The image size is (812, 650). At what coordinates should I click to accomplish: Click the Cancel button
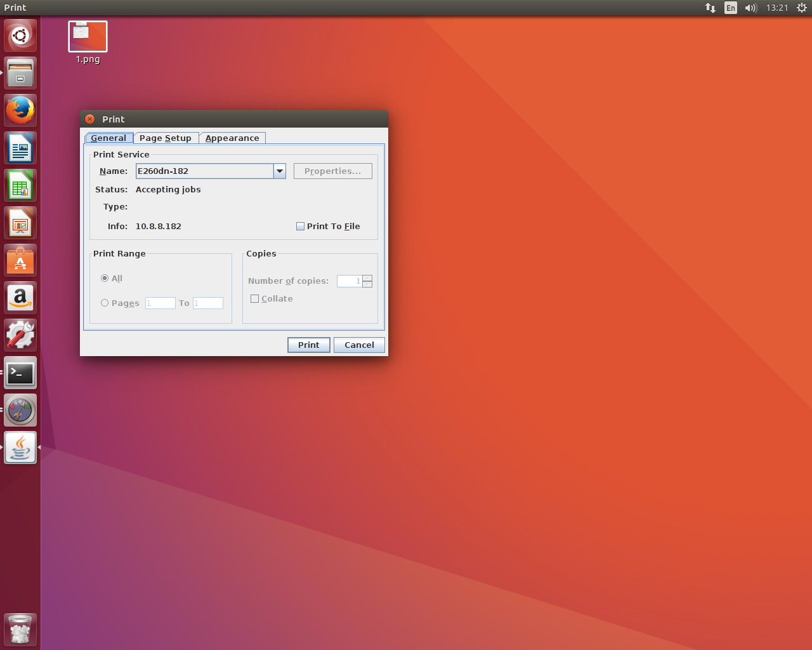[359, 345]
